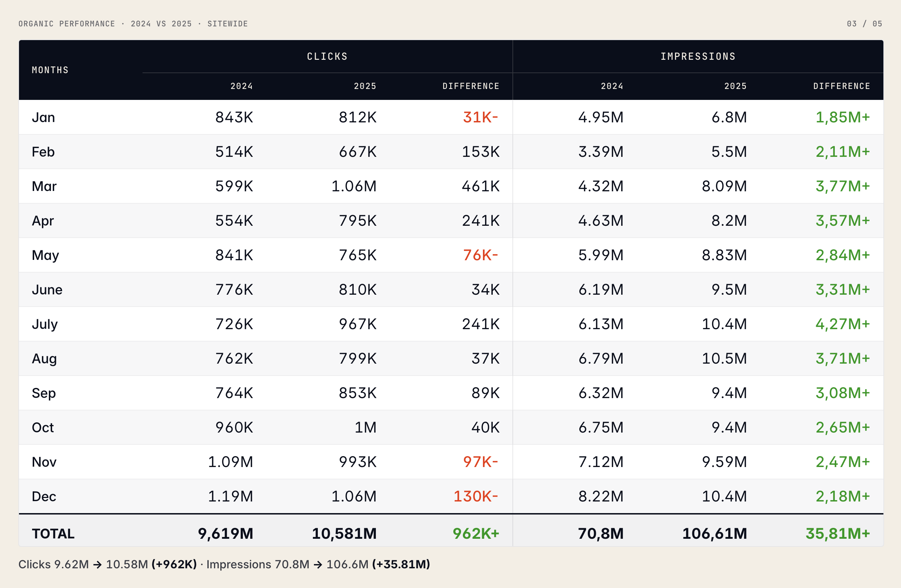
Task: Click Nov impressions difference 2,47M+
Action: [842, 462]
